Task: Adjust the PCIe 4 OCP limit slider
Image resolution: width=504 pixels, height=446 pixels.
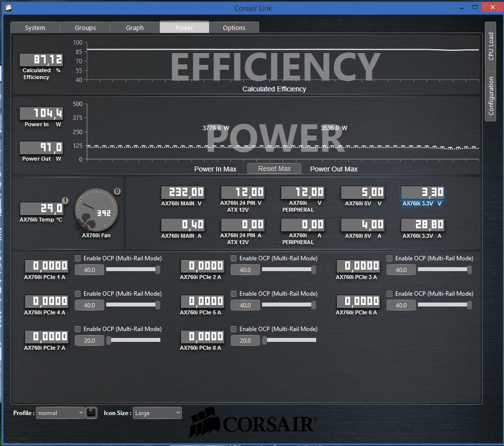Action: (x=133, y=305)
